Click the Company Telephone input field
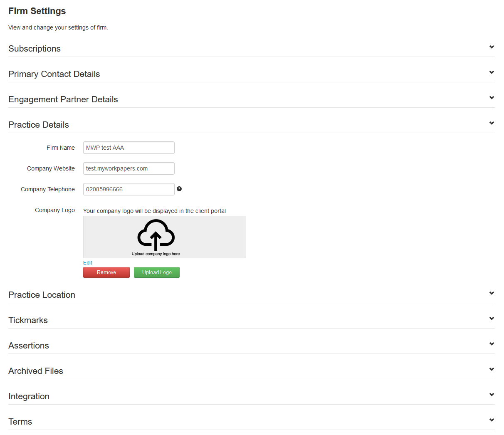 (x=128, y=189)
